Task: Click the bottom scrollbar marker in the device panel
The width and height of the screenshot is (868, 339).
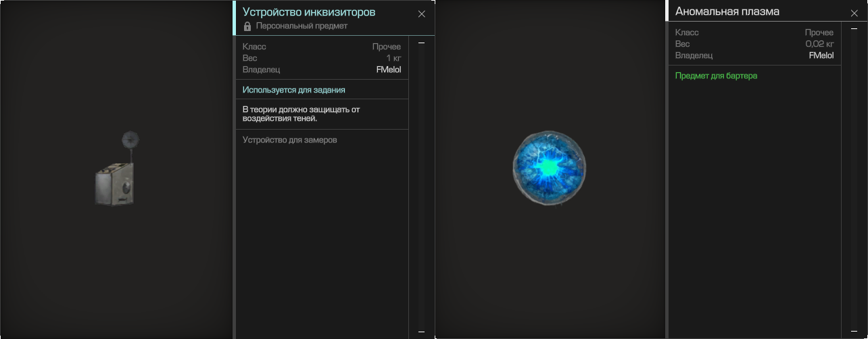Action: pos(421,332)
